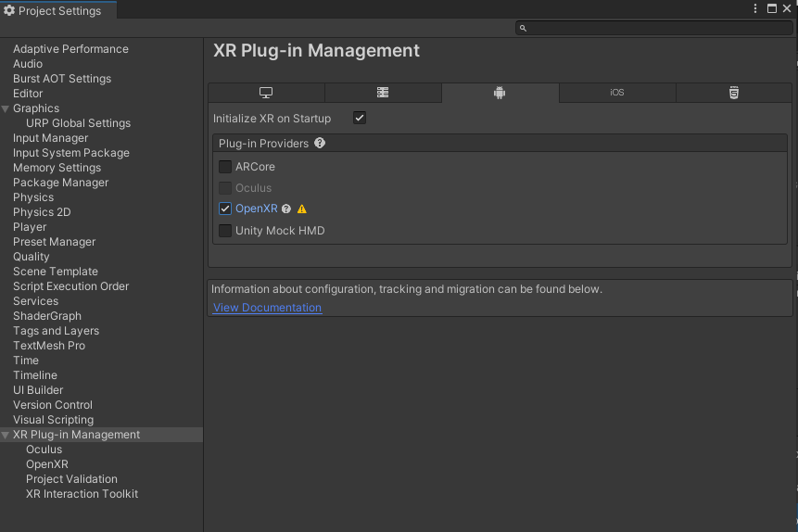Open Time settings entry
The width and height of the screenshot is (798, 532).
click(x=26, y=361)
